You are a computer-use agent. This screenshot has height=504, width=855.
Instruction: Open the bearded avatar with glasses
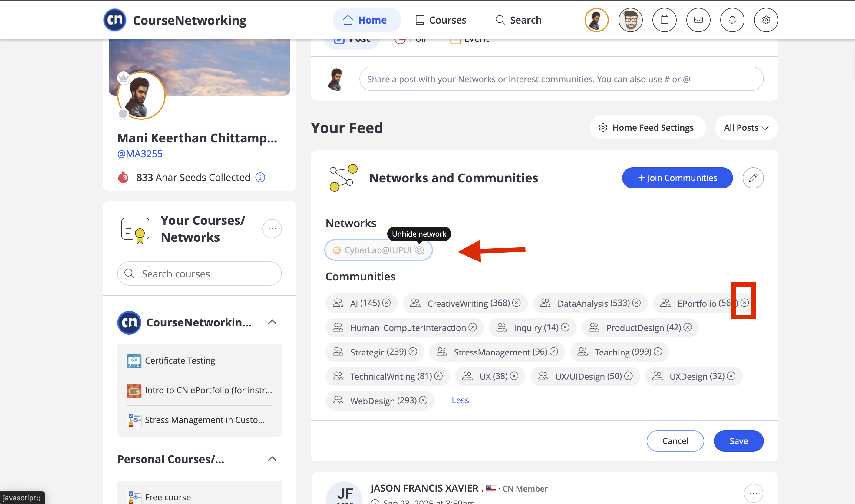[630, 20]
